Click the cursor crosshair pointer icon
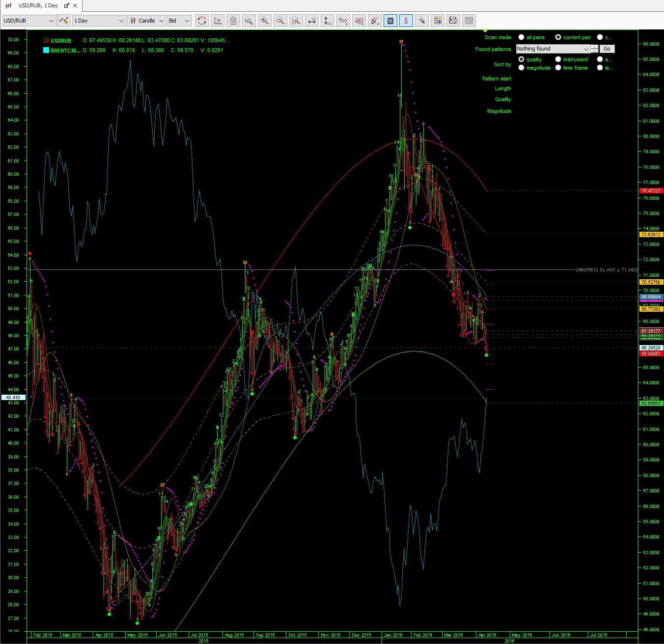This screenshot has height=644, width=664. point(421,21)
